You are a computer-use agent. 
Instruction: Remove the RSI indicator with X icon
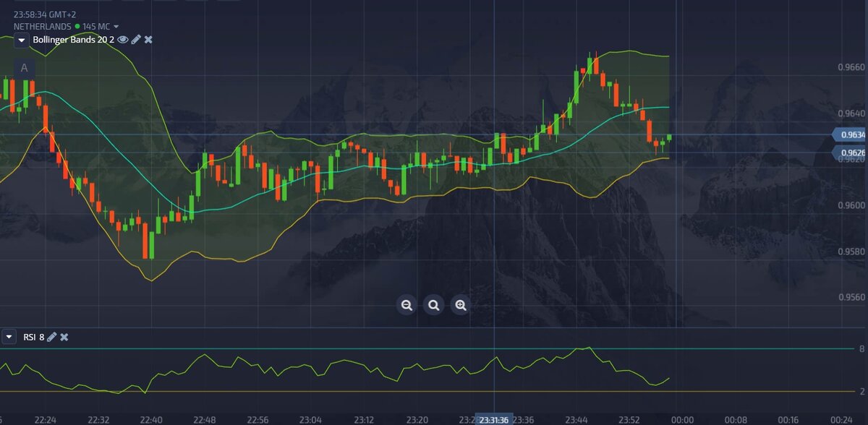[64, 337]
